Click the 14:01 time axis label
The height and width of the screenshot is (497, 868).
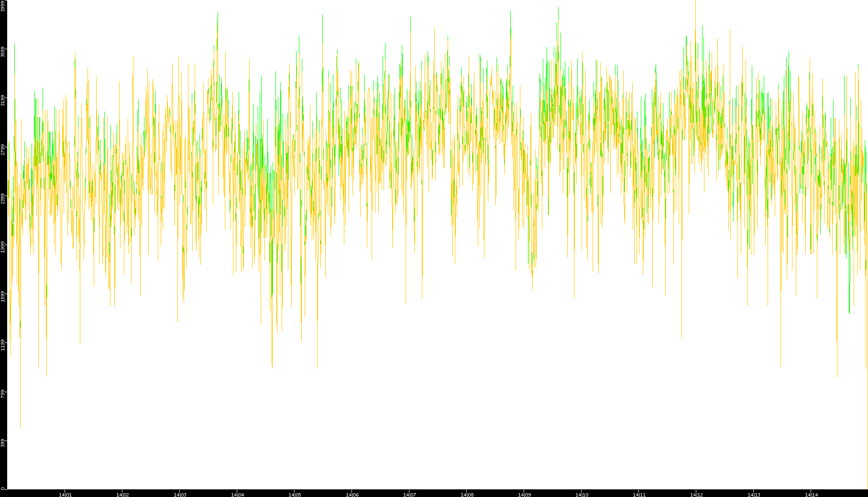click(x=65, y=495)
